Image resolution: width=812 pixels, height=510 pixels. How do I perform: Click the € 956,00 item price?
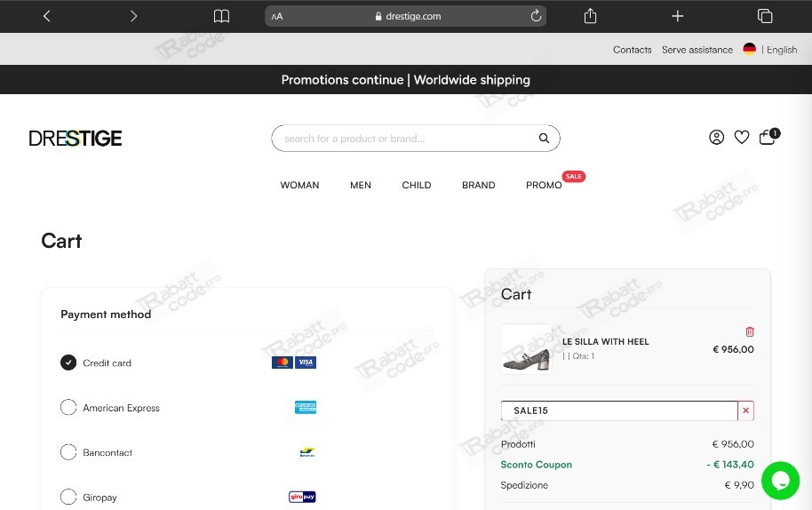tap(733, 349)
